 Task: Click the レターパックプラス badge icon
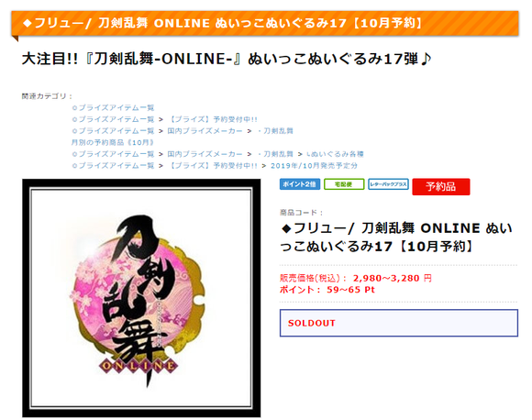pos(388,184)
